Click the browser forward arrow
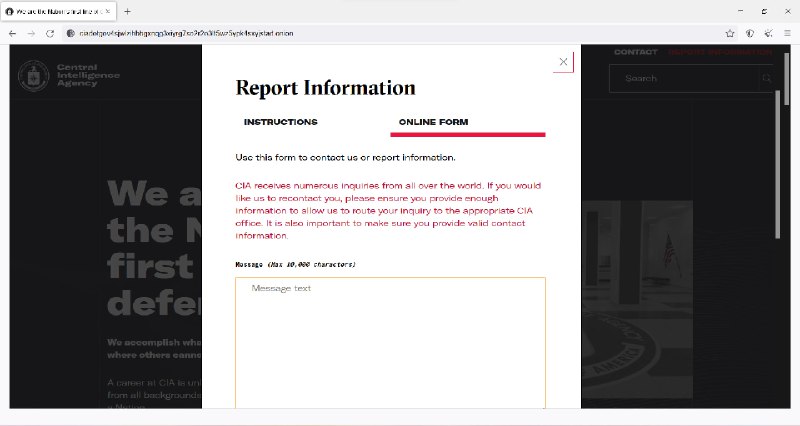This screenshot has width=800, height=426. pyautogui.click(x=31, y=33)
